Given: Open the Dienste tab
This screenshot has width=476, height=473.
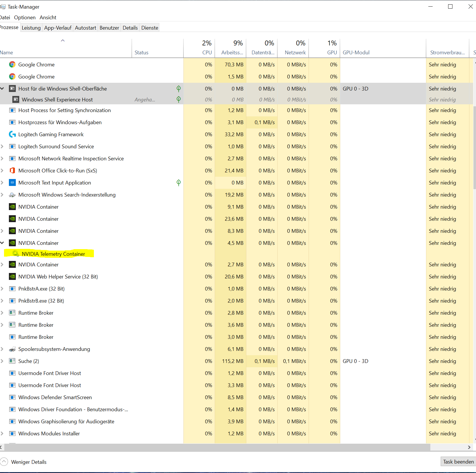Looking at the screenshot, I should click(150, 28).
